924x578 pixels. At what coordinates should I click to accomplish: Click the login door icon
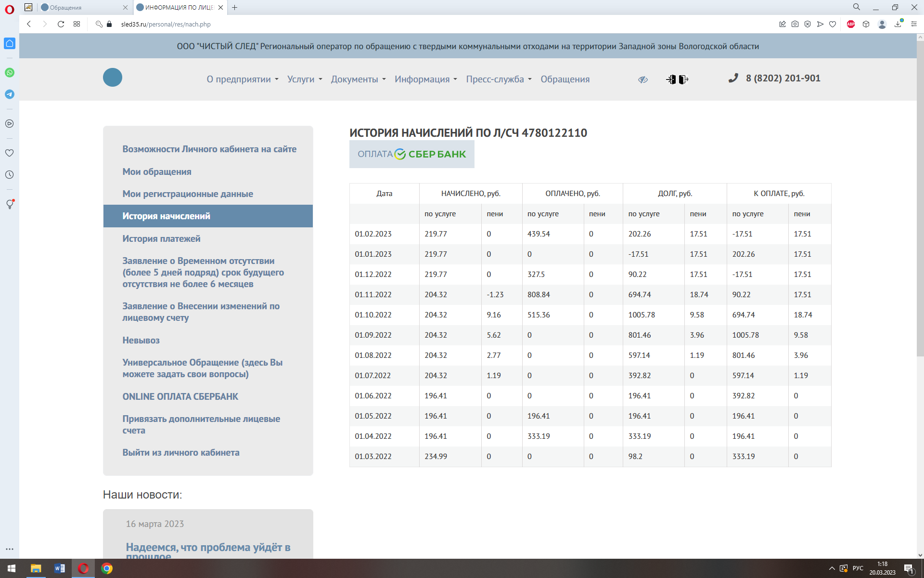(671, 79)
